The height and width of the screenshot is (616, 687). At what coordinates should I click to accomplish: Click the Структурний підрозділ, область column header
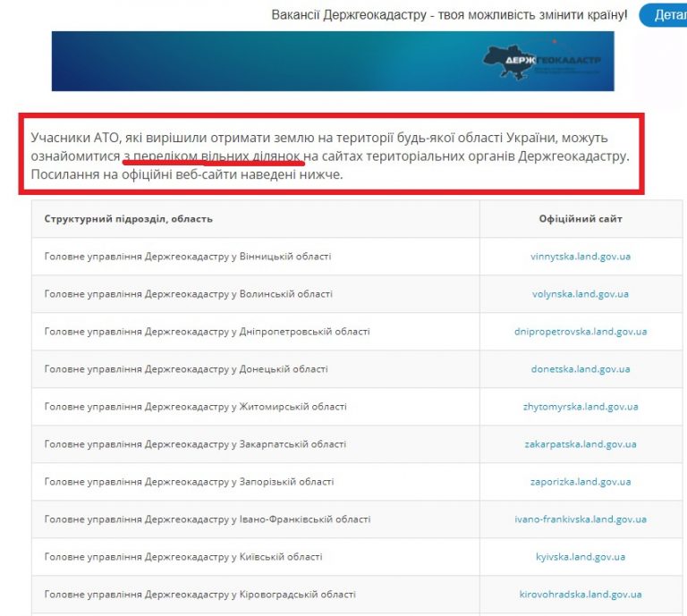coord(129,219)
